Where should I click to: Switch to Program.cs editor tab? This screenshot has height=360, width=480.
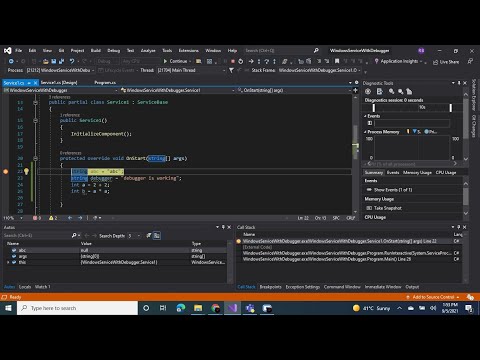tap(105, 82)
